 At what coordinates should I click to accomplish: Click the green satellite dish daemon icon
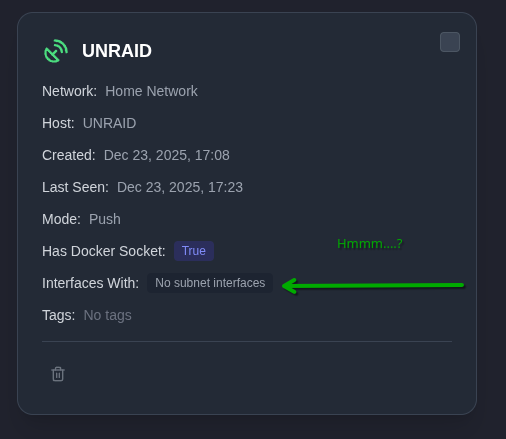coord(56,51)
